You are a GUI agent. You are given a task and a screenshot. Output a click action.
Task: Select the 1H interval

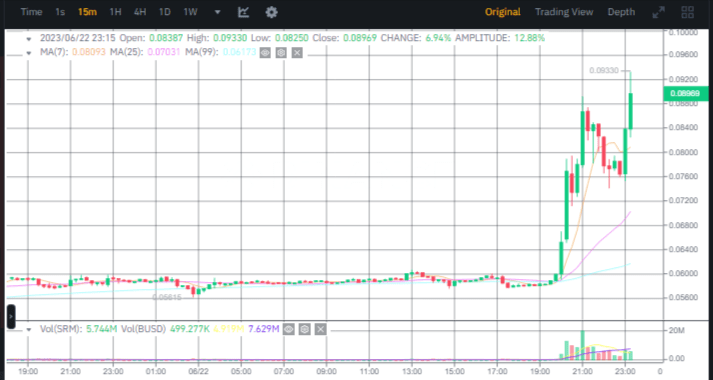pos(115,12)
